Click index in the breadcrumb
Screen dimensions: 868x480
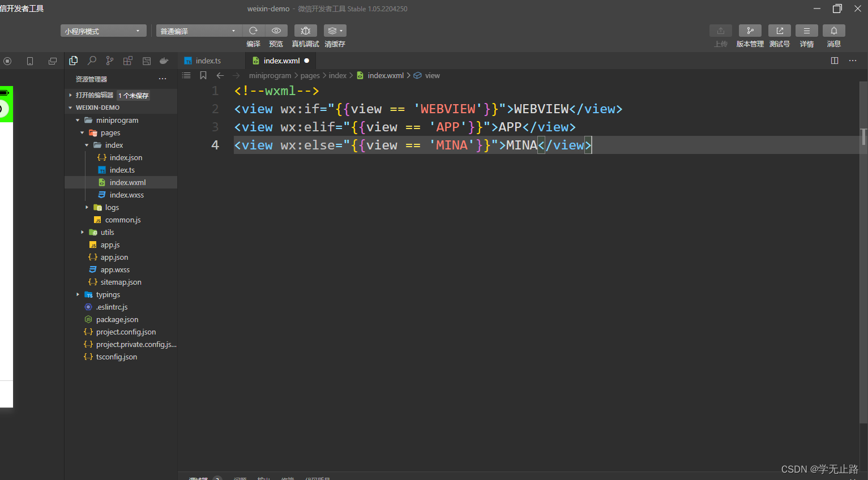[x=337, y=75]
